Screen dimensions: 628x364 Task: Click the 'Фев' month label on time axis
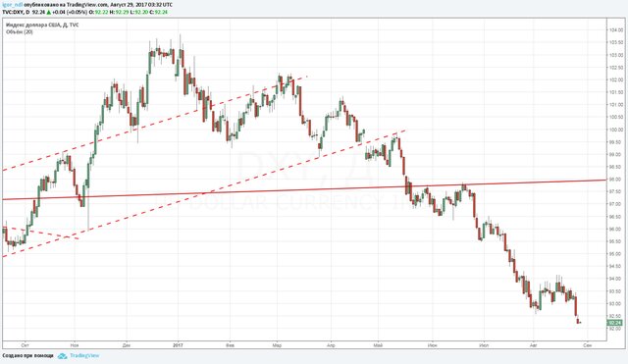(230, 344)
